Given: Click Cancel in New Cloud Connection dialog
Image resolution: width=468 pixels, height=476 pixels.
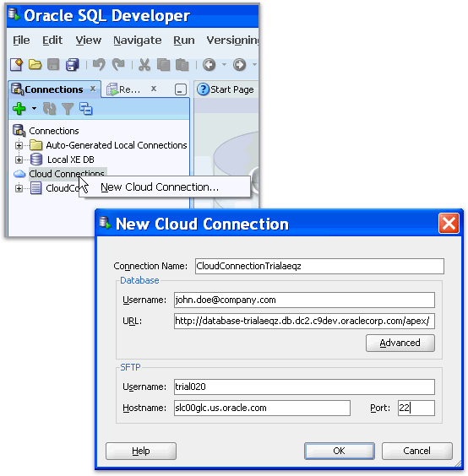Looking at the screenshot, I should (417, 452).
